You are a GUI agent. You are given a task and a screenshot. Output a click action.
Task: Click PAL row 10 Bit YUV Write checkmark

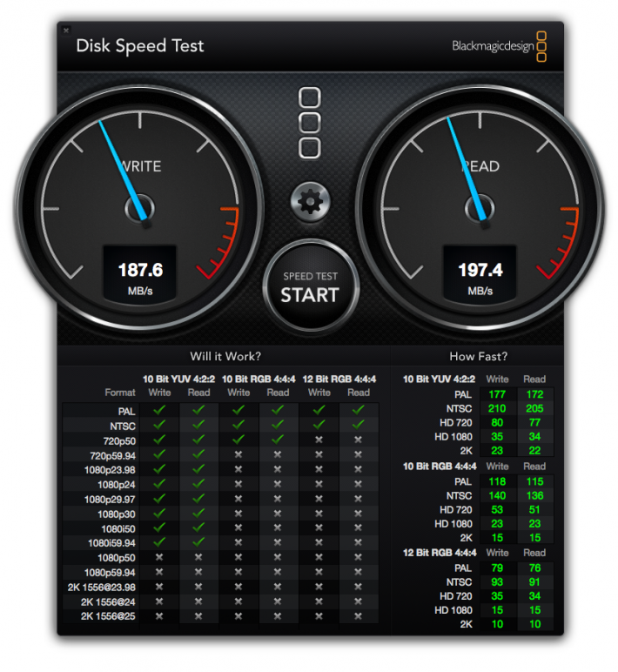(x=159, y=410)
